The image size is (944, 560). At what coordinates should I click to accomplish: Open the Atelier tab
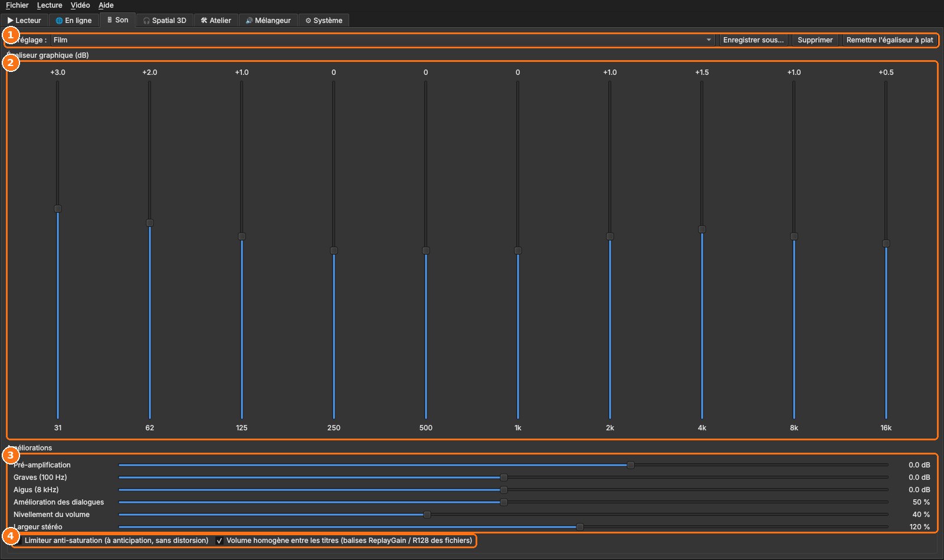(216, 20)
